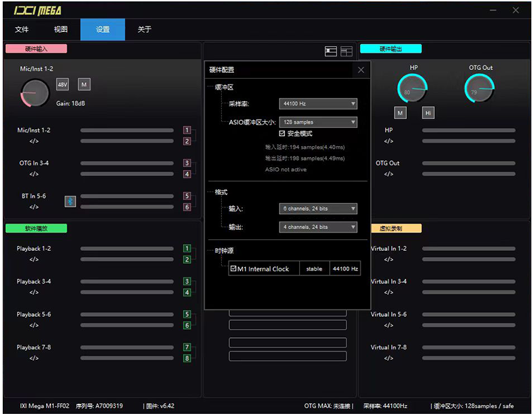Toggle 48V phantom power for Mic/Inst 1-2
The image size is (532, 414).
pyautogui.click(x=63, y=84)
